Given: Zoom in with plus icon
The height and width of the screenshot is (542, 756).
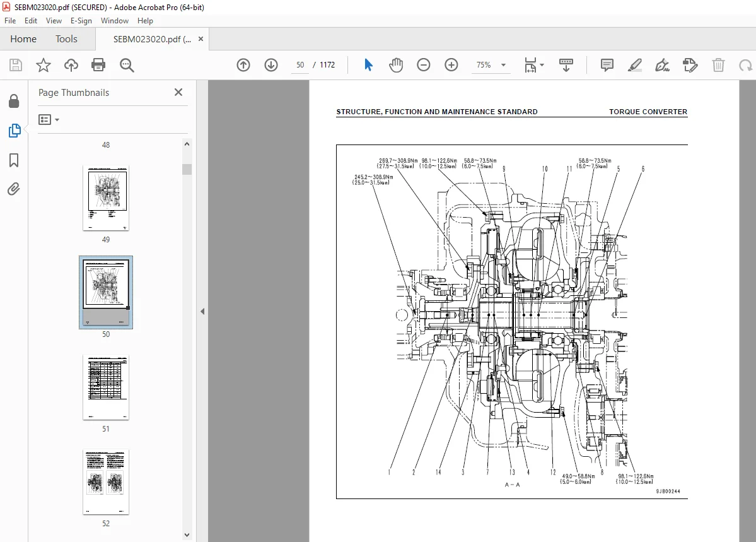Looking at the screenshot, I should [451, 64].
